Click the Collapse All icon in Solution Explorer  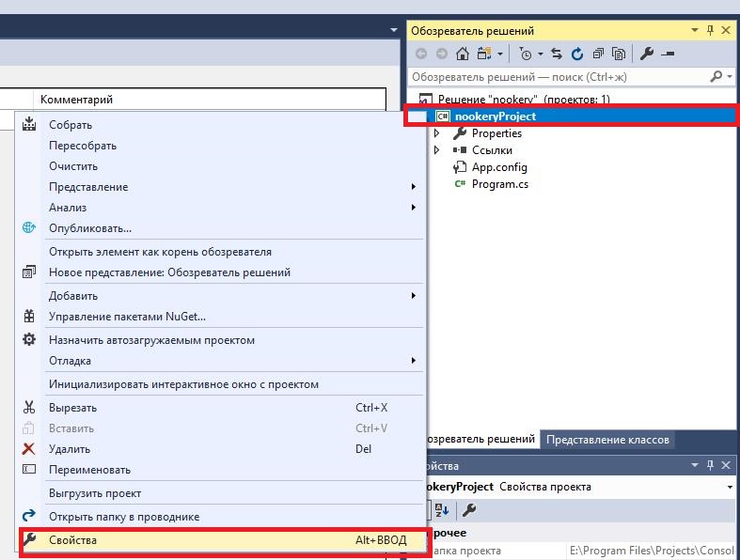598,54
